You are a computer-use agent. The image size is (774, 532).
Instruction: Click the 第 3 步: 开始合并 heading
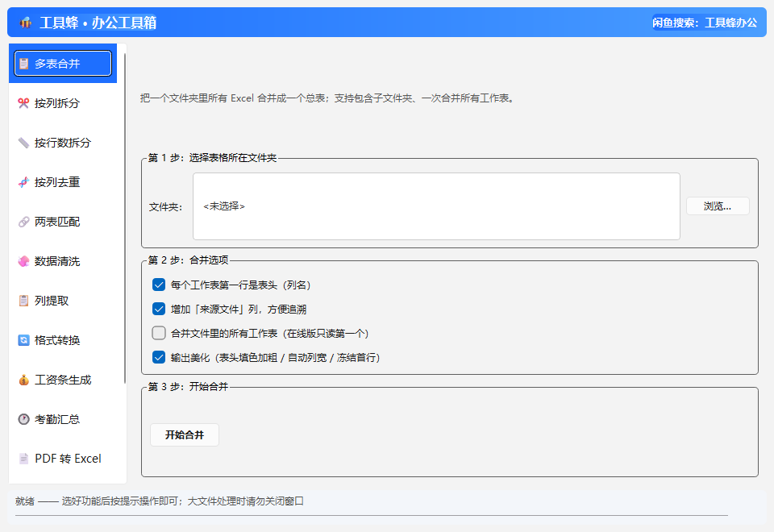tap(188, 386)
